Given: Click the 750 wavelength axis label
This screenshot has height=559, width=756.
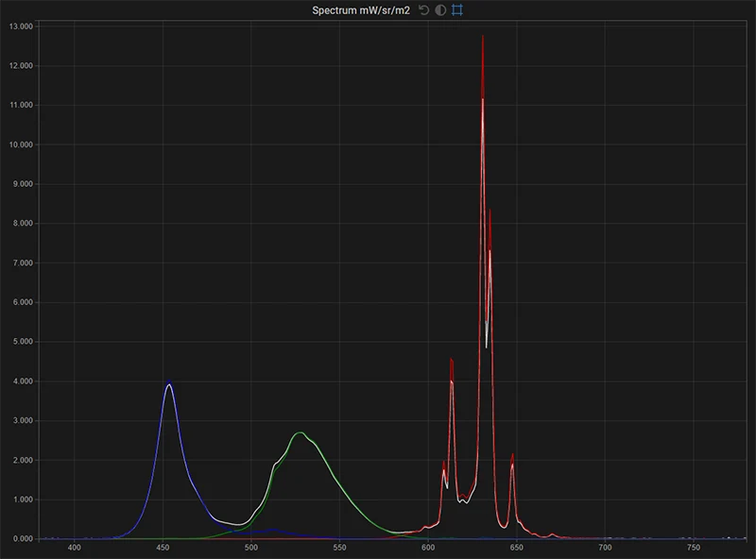Looking at the screenshot, I should (x=694, y=548).
